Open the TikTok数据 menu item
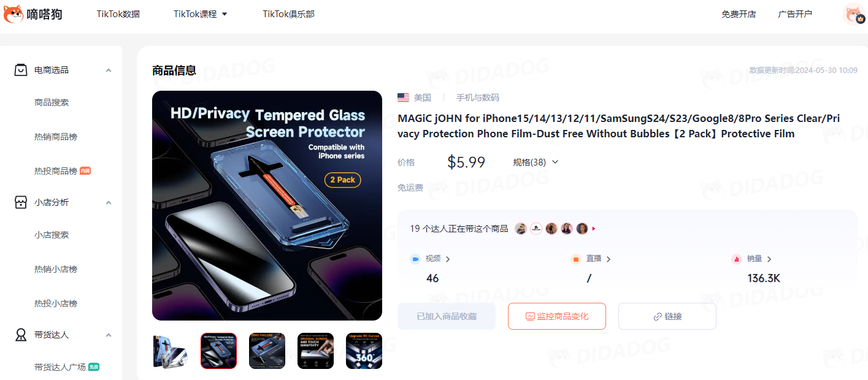This screenshot has width=868, height=380. (118, 14)
